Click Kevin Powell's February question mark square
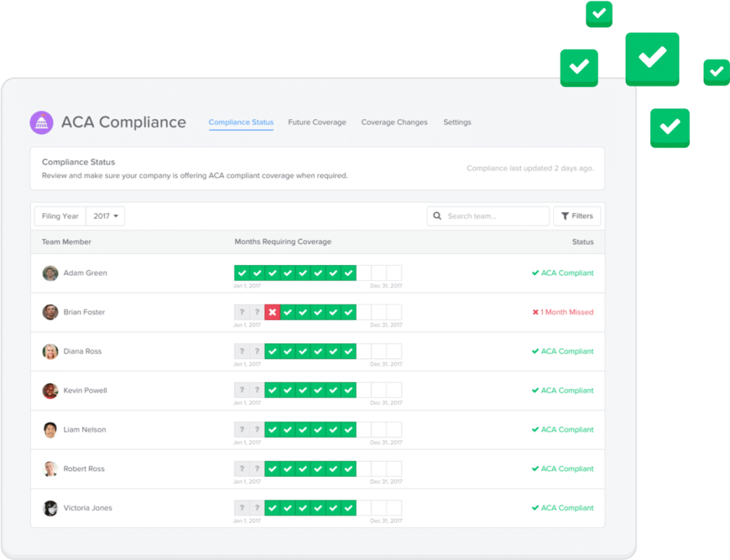Viewport: 730px width, 560px height. click(x=256, y=390)
